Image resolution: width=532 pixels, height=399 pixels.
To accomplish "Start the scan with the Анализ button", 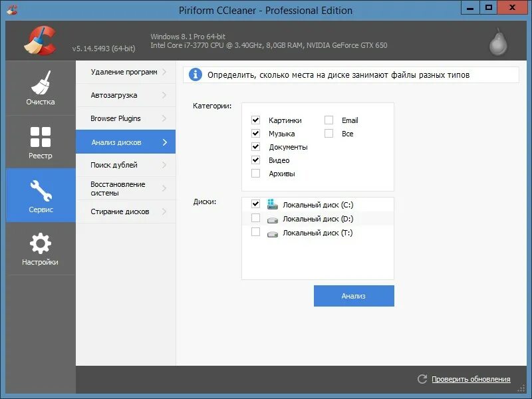I will click(354, 296).
